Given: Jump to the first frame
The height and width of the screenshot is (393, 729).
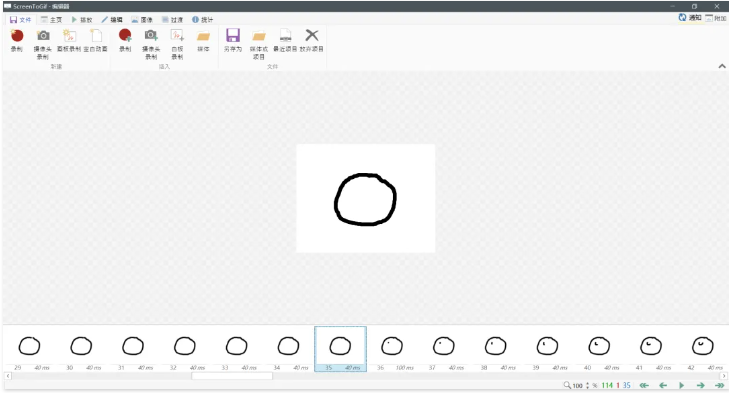Looking at the screenshot, I should pyautogui.click(x=644, y=385).
